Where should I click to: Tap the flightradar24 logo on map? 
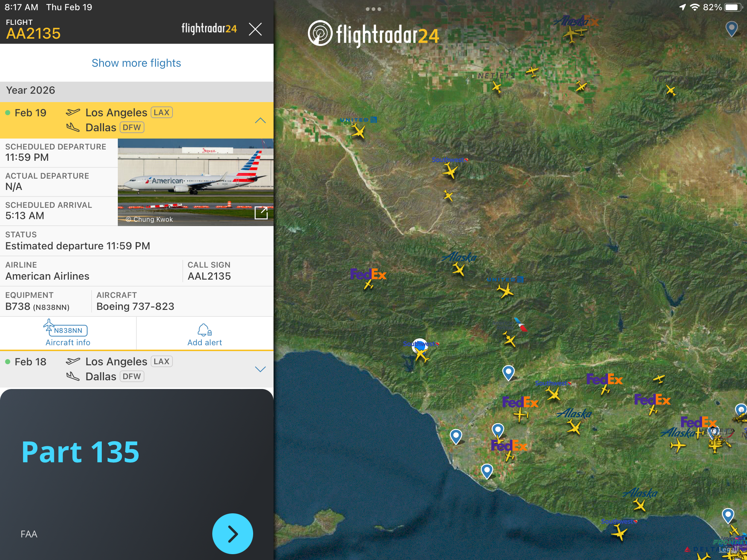[x=373, y=35]
